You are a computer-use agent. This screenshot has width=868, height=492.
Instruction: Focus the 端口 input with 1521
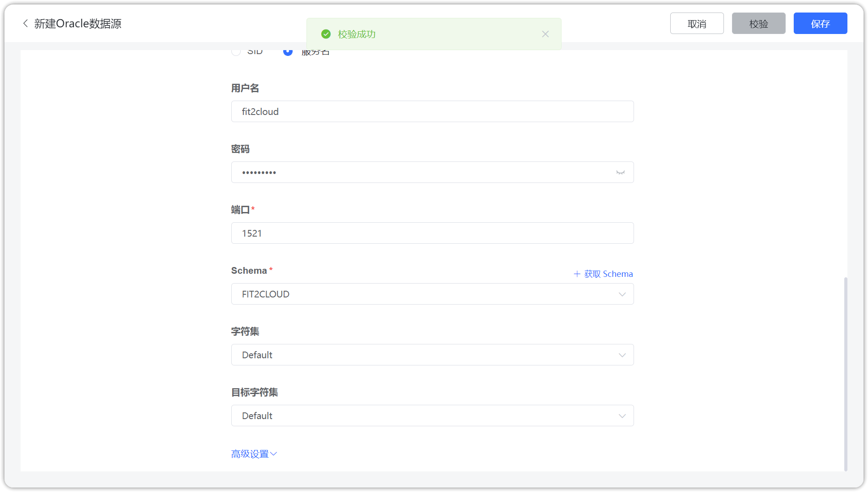pyautogui.click(x=432, y=233)
